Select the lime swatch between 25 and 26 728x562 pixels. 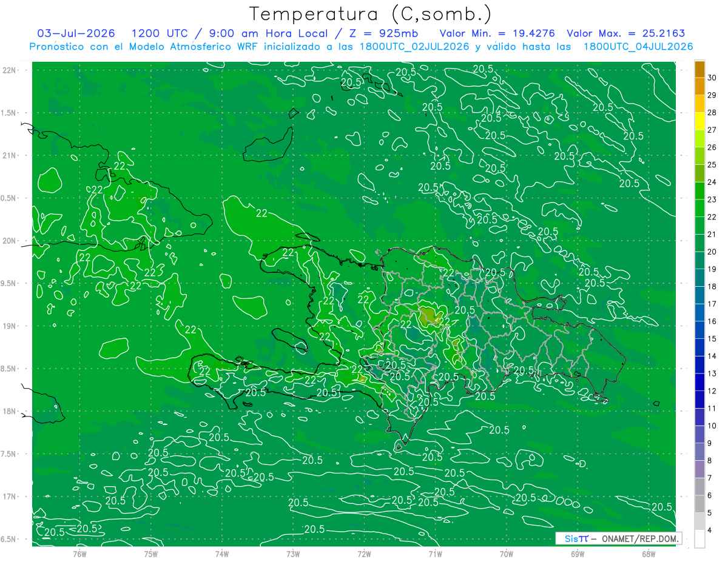699,156
